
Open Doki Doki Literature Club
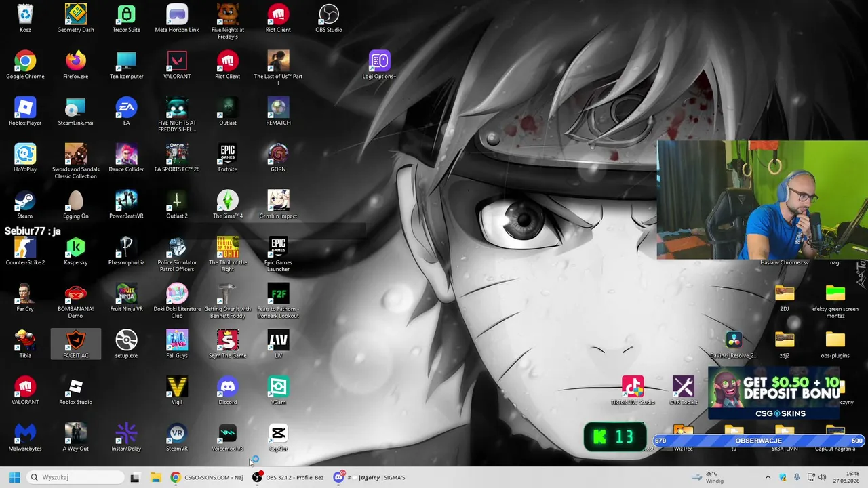pos(177,301)
